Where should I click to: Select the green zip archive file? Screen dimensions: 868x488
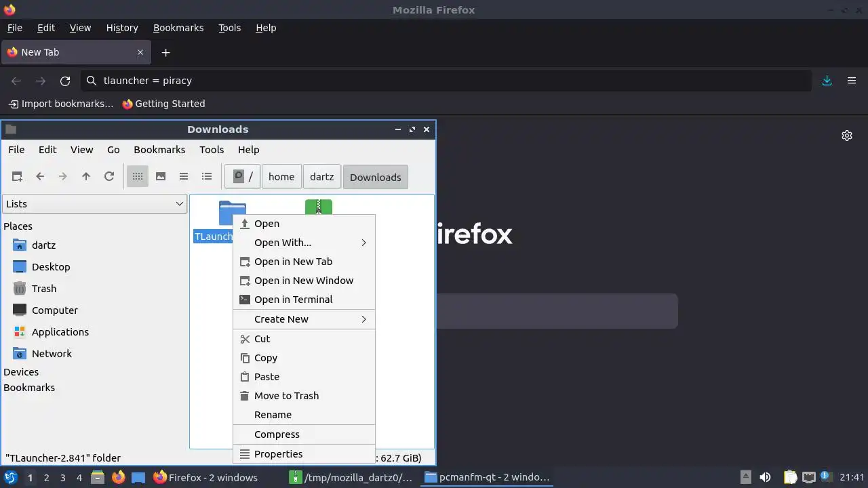click(319, 206)
